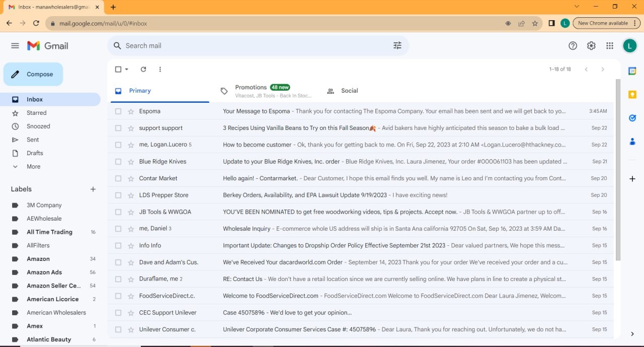Screen dimensions: 644x347
Task: Select the Espoma email checkbox
Action: coord(118,111)
